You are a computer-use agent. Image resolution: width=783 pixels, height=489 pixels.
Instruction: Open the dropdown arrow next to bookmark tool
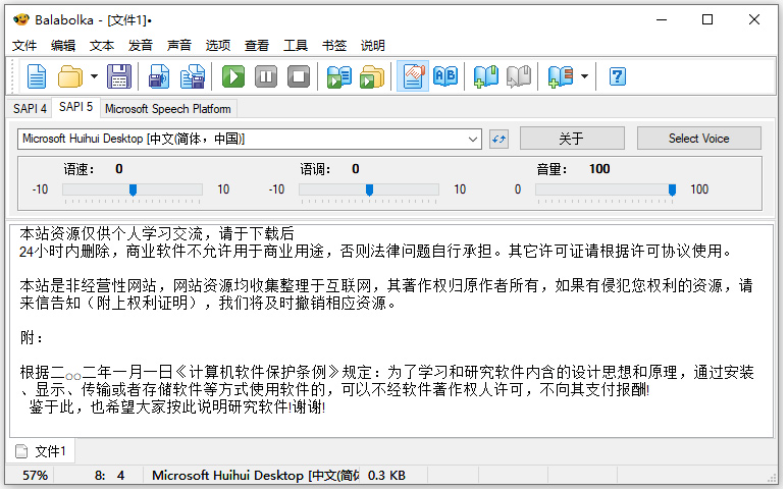tap(584, 76)
